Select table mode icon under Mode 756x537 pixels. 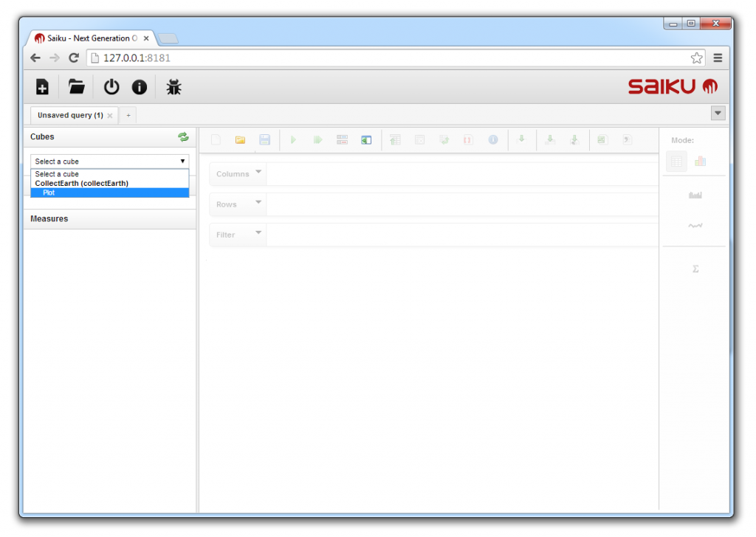(x=676, y=162)
